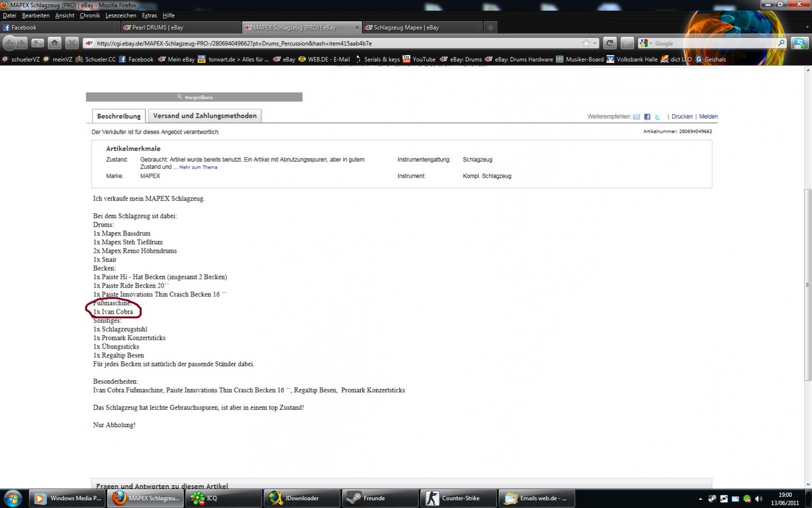Open the Datei menu
812x508 pixels.
pyautogui.click(x=9, y=15)
